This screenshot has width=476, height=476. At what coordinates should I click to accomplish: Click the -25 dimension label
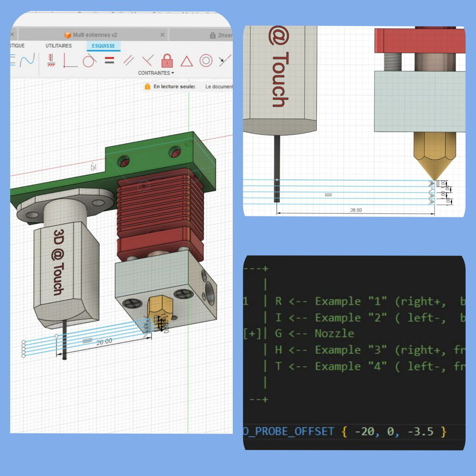click(93, 166)
